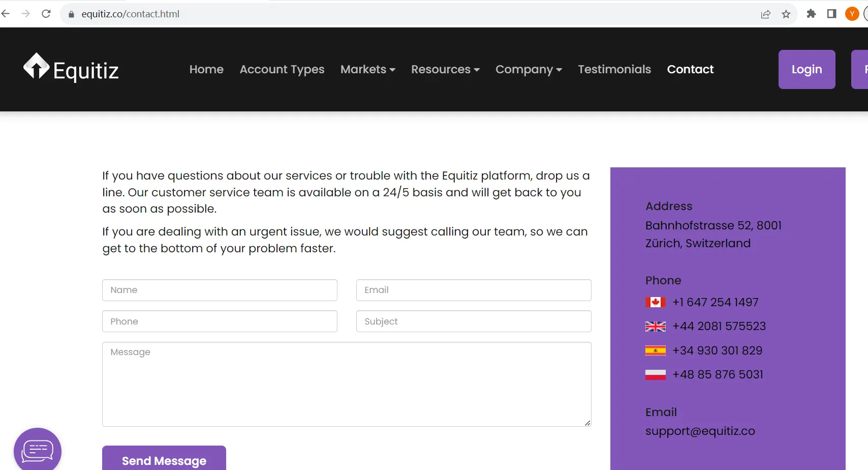This screenshot has width=868, height=470.
Task: Click the Bahnhofstrasse 52 address text
Action: coord(714,234)
